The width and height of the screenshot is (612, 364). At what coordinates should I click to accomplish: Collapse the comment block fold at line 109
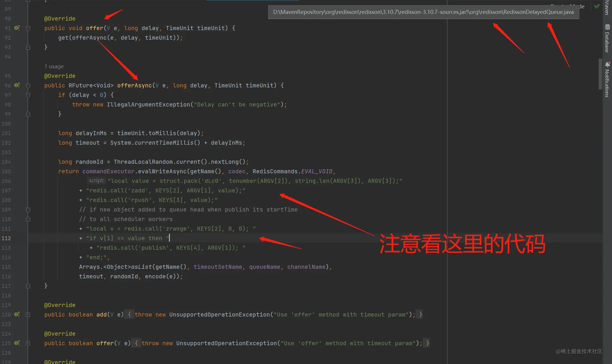(28, 209)
